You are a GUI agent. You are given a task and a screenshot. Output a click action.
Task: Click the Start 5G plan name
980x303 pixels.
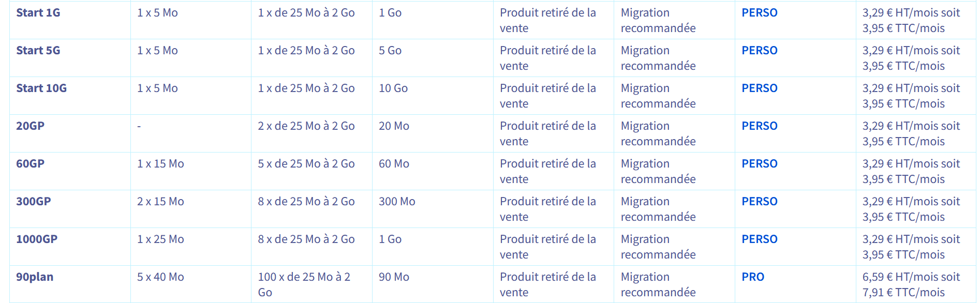tap(38, 51)
